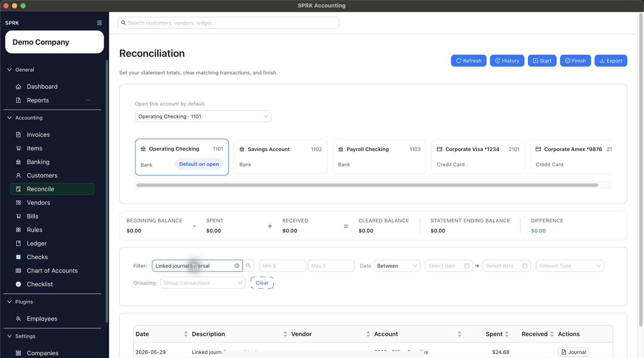
Task: Open the Reports ellipsis options
Action: pos(88,100)
